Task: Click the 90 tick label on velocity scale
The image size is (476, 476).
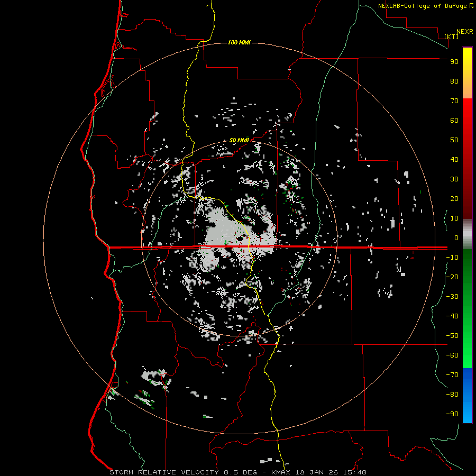Action: click(454, 62)
